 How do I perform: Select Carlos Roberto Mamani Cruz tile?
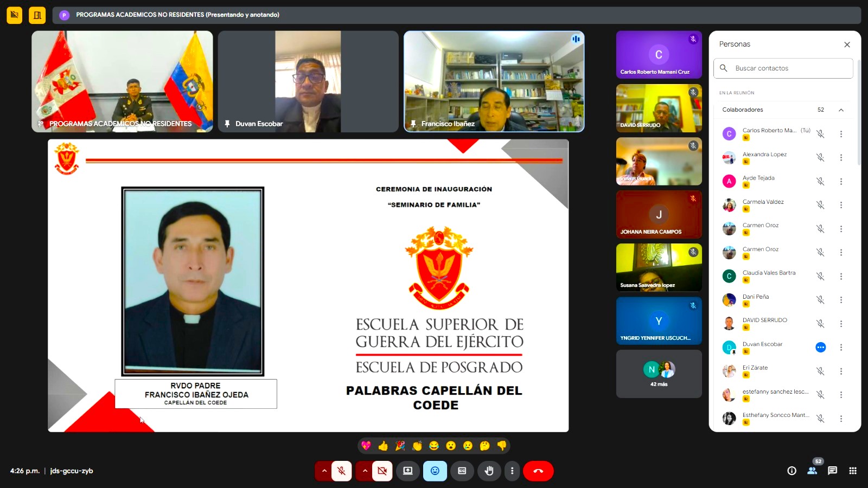point(659,55)
